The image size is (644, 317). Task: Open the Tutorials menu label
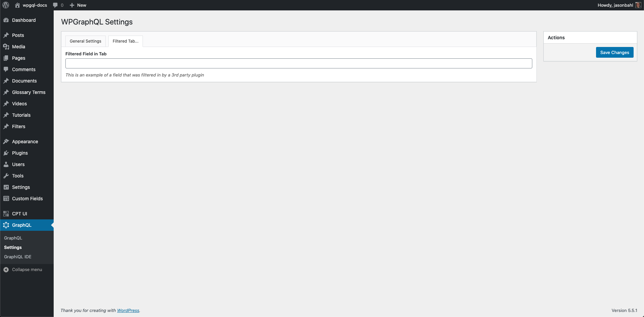coord(21,115)
